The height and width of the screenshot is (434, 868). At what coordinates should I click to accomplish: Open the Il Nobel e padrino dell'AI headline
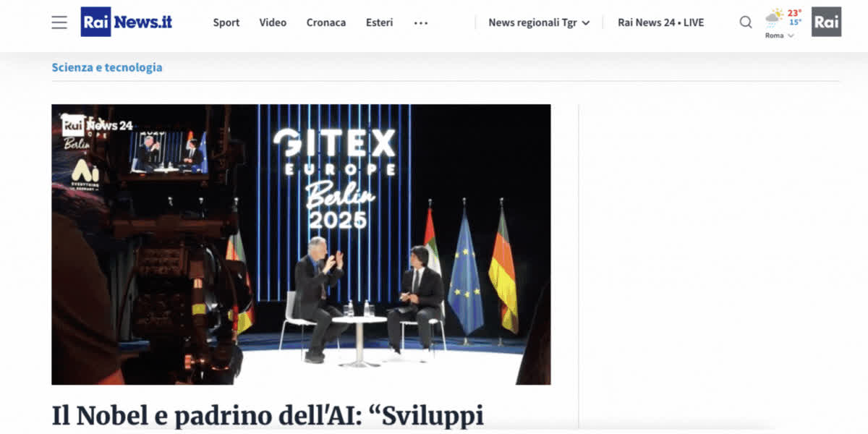[268, 416]
